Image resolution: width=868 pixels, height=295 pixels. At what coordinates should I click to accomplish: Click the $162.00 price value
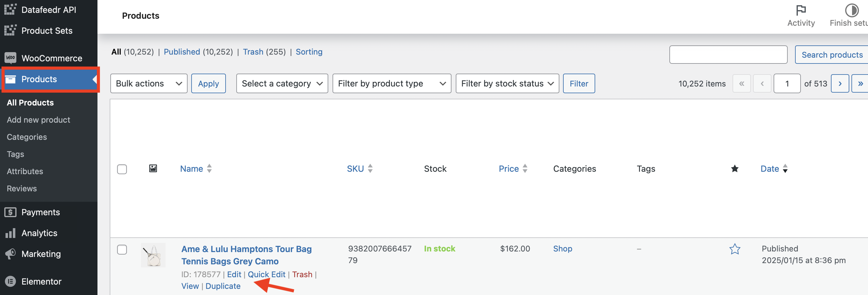[x=515, y=249]
